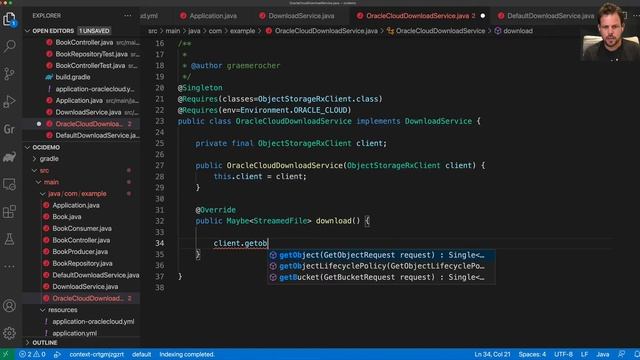Open the Manage settings gear
This screenshot has width=640, height=360.
(x=9, y=333)
